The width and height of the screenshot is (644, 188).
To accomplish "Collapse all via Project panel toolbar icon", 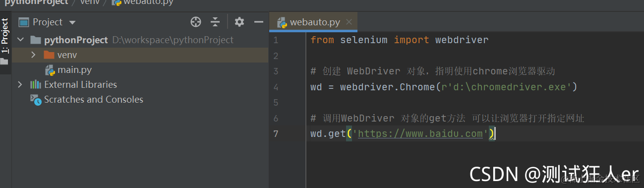I will [x=215, y=22].
